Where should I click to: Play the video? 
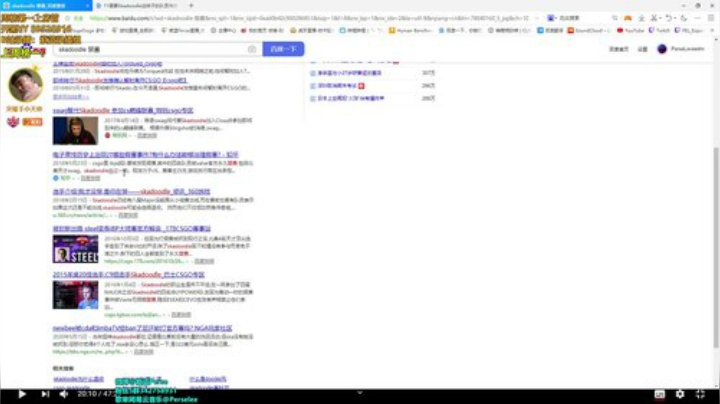click(22, 394)
